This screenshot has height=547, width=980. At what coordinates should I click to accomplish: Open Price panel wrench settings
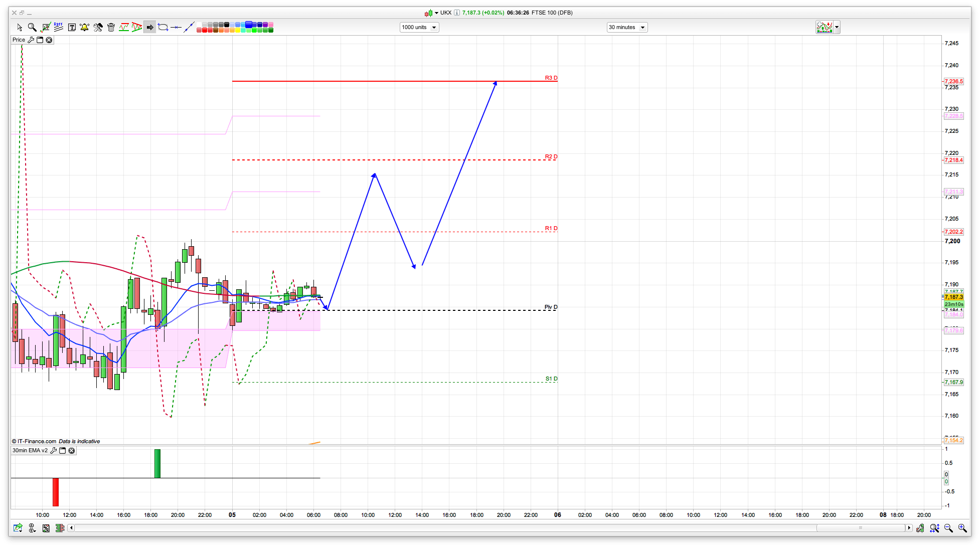pyautogui.click(x=31, y=40)
